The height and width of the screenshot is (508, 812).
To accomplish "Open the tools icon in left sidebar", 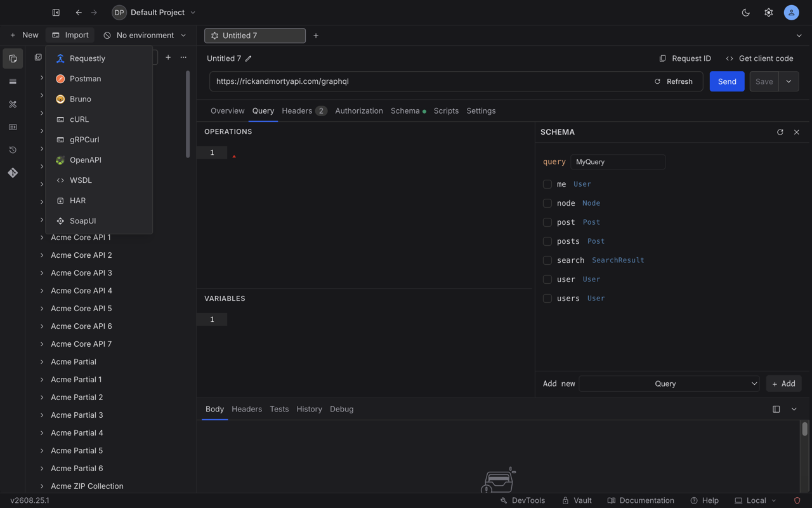I will click(13, 104).
